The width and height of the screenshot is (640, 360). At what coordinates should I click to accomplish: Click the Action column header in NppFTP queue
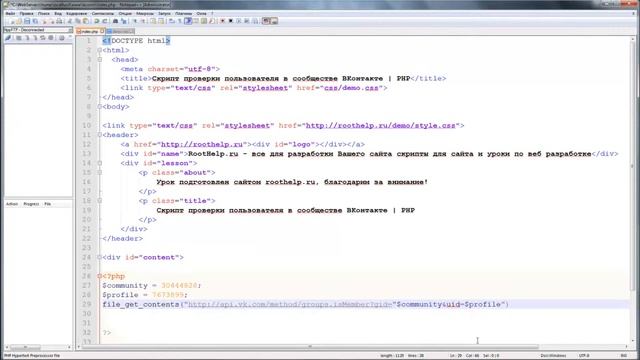click(x=12, y=204)
